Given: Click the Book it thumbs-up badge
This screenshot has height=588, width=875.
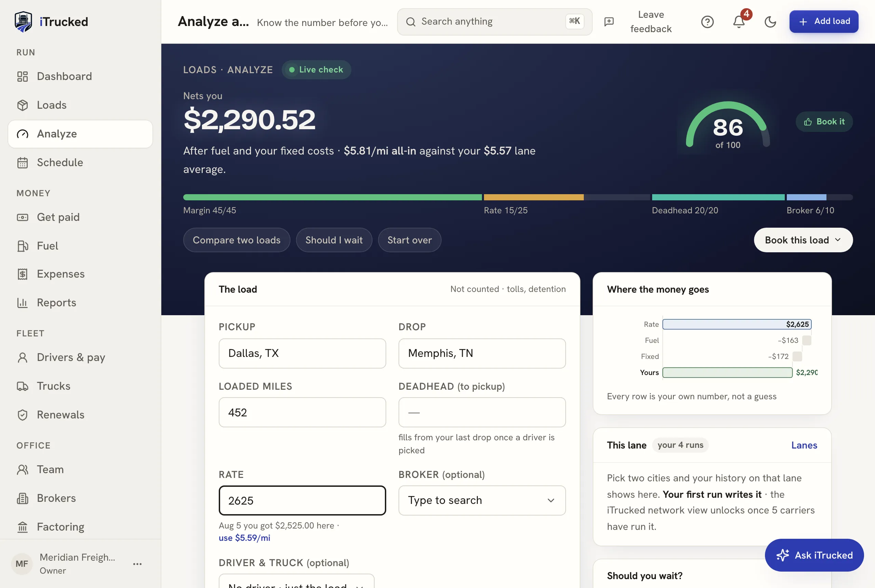Looking at the screenshot, I should (x=824, y=121).
